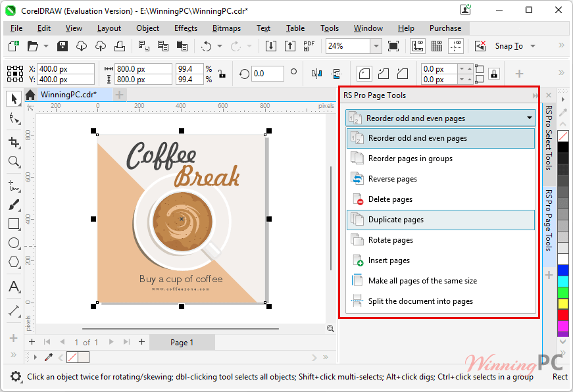Click the Paste icon
The height and width of the screenshot is (392, 573).
pyautogui.click(x=182, y=46)
